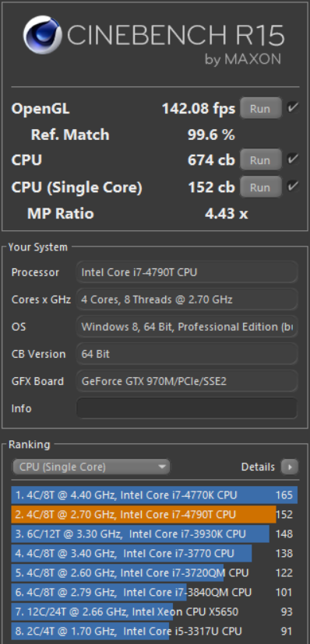Click the Cinebench sphere logo icon
Image resolution: width=310 pixels, height=644 pixels.
42,35
